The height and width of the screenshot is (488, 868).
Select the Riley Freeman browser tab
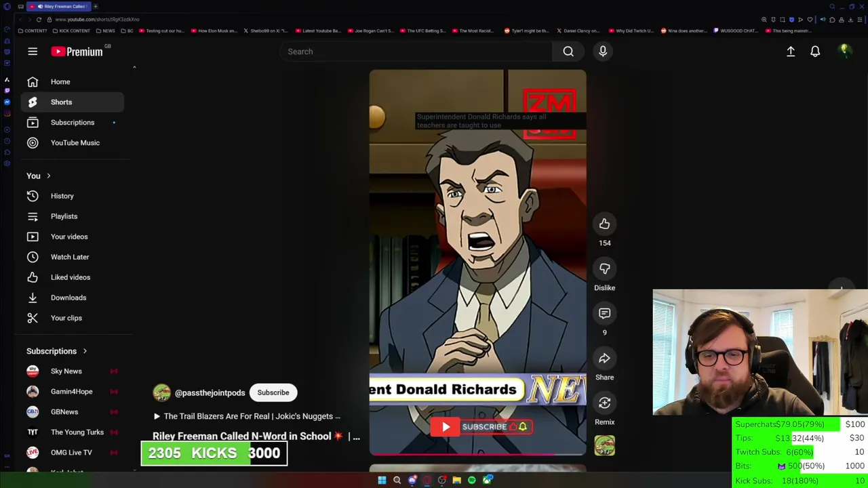tap(58, 6)
